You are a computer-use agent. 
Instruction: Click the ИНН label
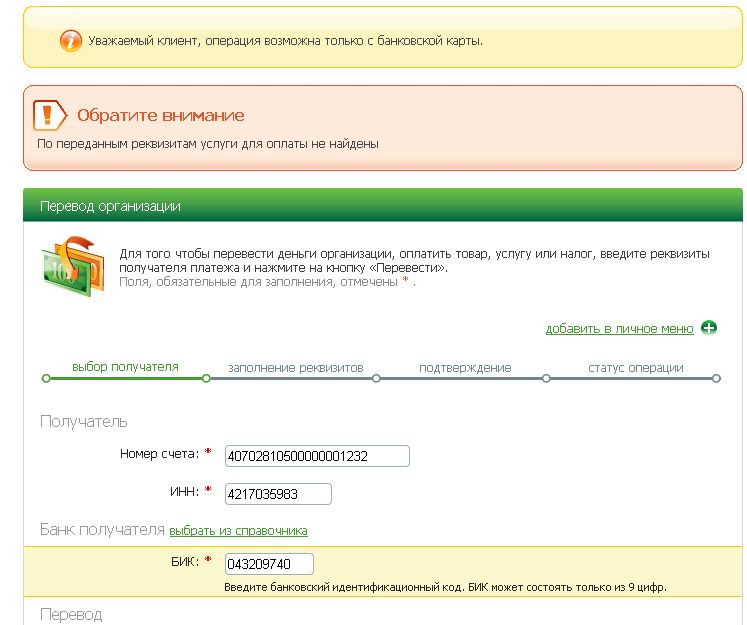point(184,492)
